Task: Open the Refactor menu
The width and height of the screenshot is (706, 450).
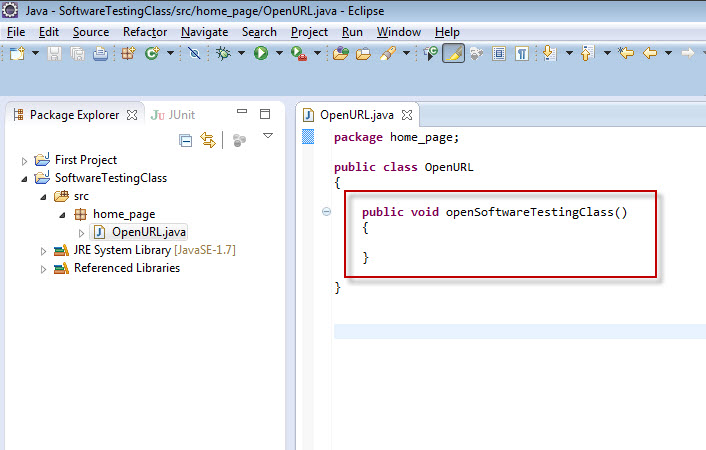Action: (x=145, y=32)
